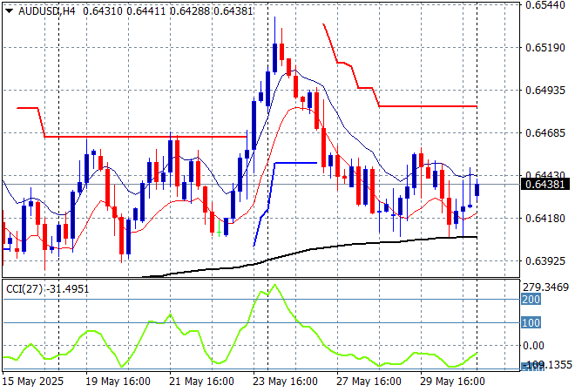Click the 0.63925 price axis label
The width and height of the screenshot is (575, 392).
547,260
